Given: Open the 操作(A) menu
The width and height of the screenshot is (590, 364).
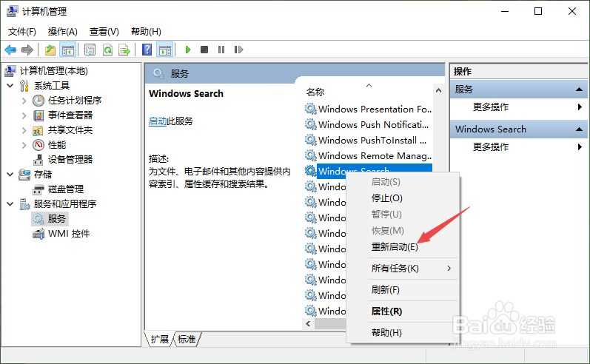Looking at the screenshot, I should point(62,32).
